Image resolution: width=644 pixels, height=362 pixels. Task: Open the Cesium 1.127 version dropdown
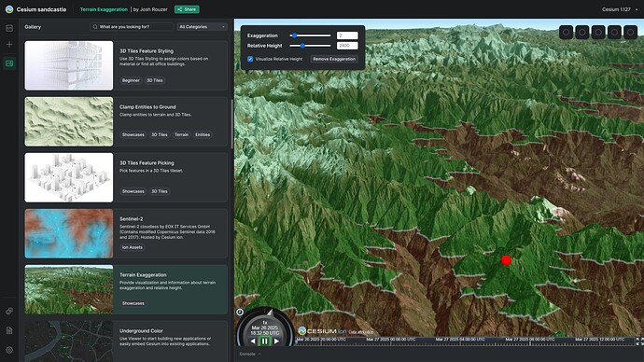click(x=620, y=9)
